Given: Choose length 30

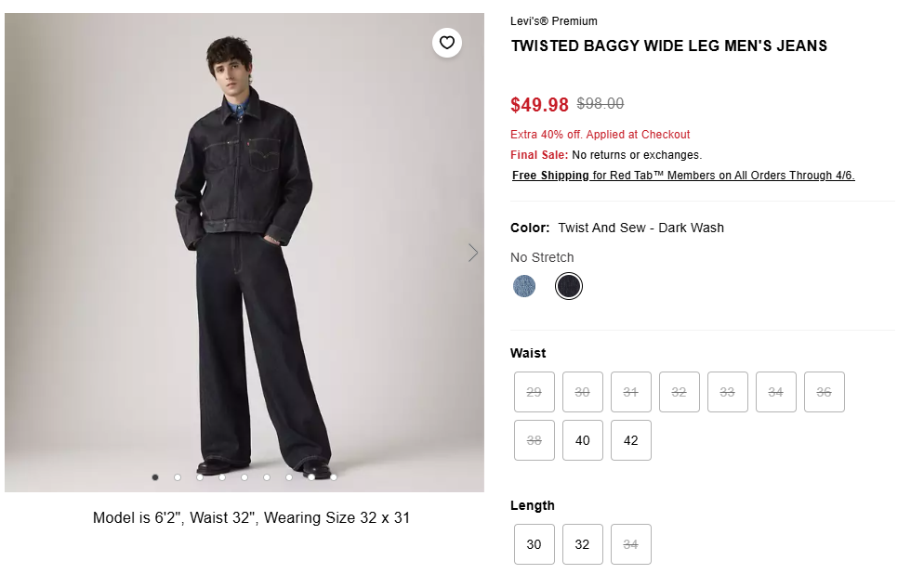Looking at the screenshot, I should tap(535, 544).
